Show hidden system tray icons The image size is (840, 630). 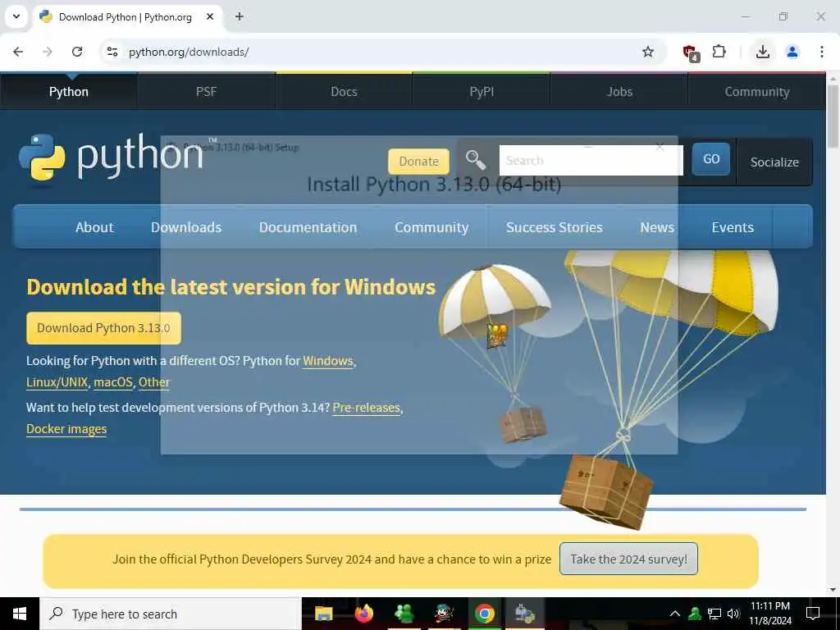coord(675,614)
